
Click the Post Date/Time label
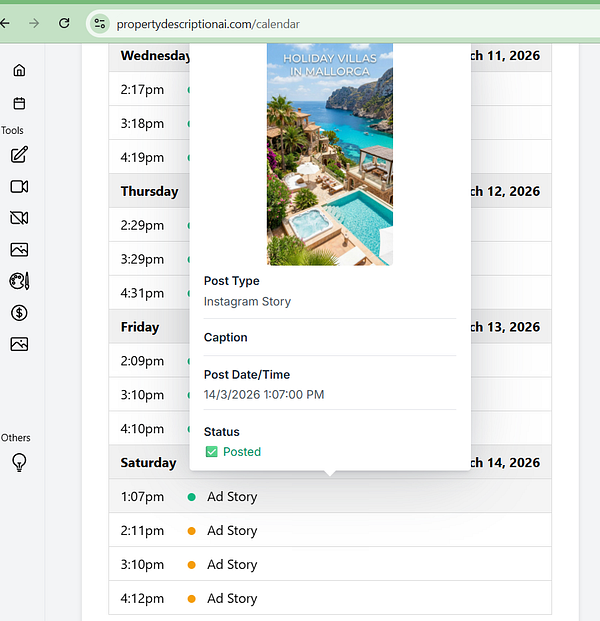click(x=247, y=375)
